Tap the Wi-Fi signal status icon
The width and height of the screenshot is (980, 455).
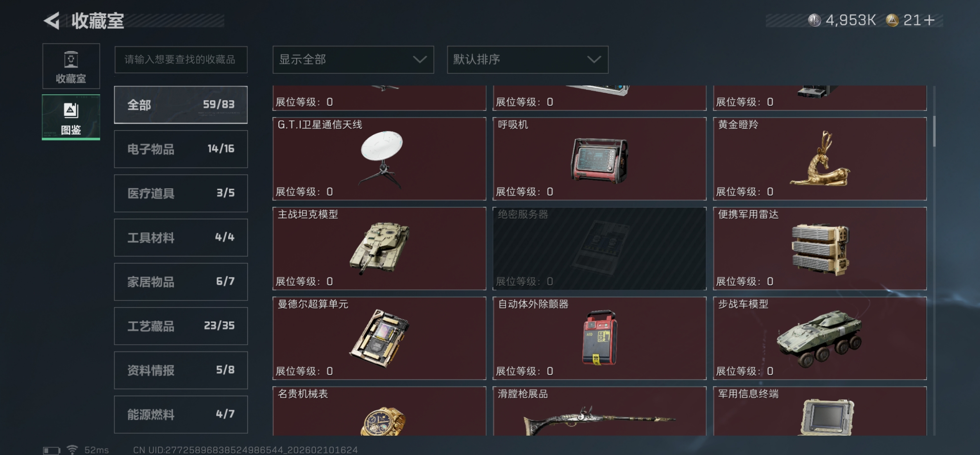[x=73, y=450]
